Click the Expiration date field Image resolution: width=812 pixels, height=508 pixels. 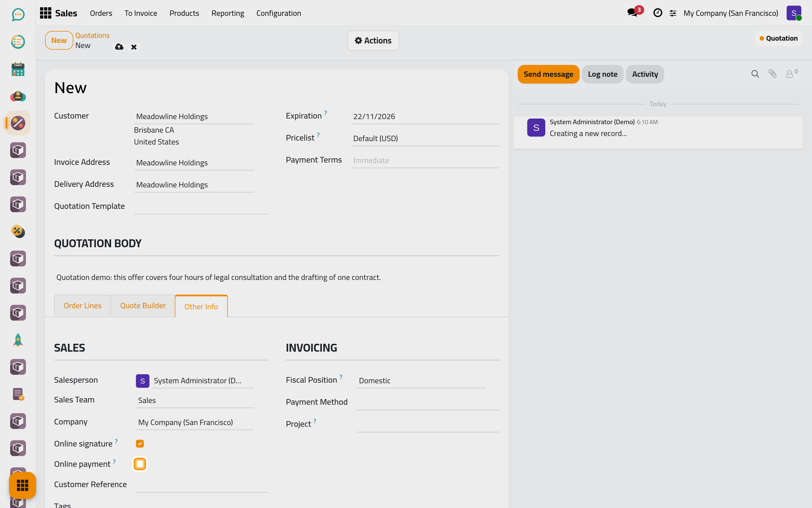click(425, 116)
